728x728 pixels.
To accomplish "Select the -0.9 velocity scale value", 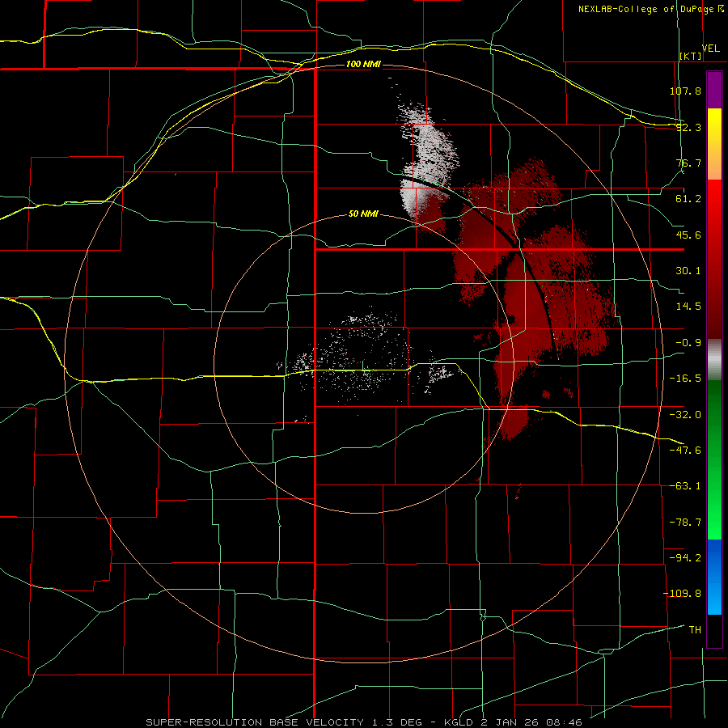I will tap(688, 343).
